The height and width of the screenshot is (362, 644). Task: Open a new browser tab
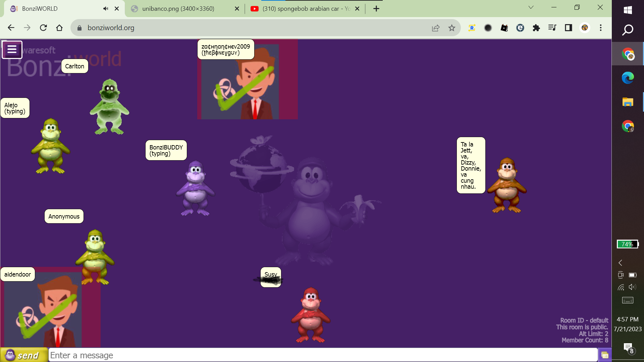point(376,9)
